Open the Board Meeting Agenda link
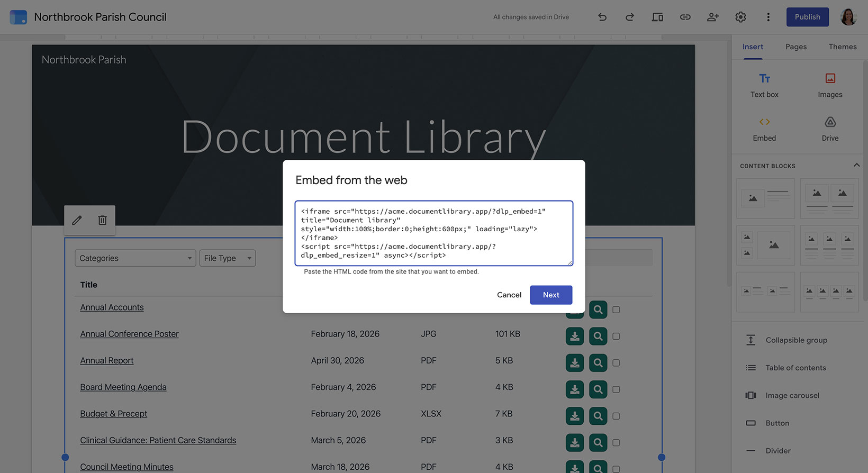Image resolution: width=868 pixels, height=473 pixels. point(123,387)
